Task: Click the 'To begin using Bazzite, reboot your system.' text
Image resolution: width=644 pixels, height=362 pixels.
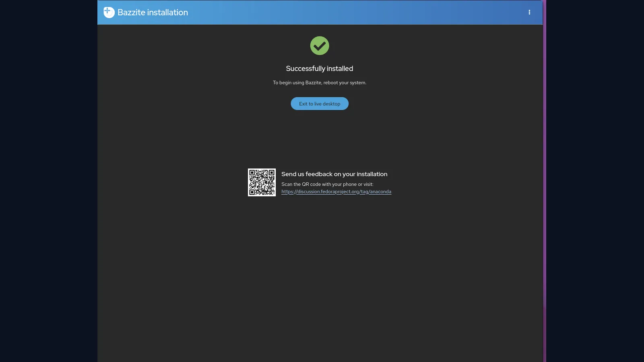Action: point(320,83)
